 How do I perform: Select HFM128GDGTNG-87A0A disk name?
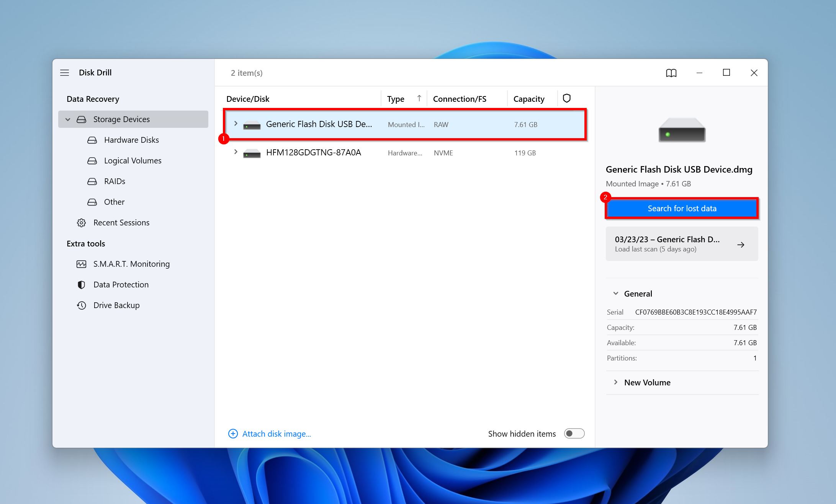pyautogui.click(x=313, y=152)
